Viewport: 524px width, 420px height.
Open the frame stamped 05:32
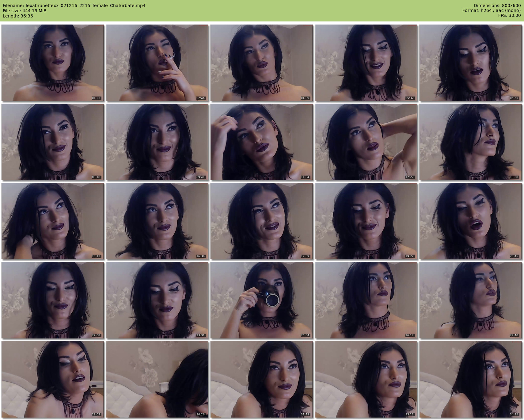coord(366,63)
